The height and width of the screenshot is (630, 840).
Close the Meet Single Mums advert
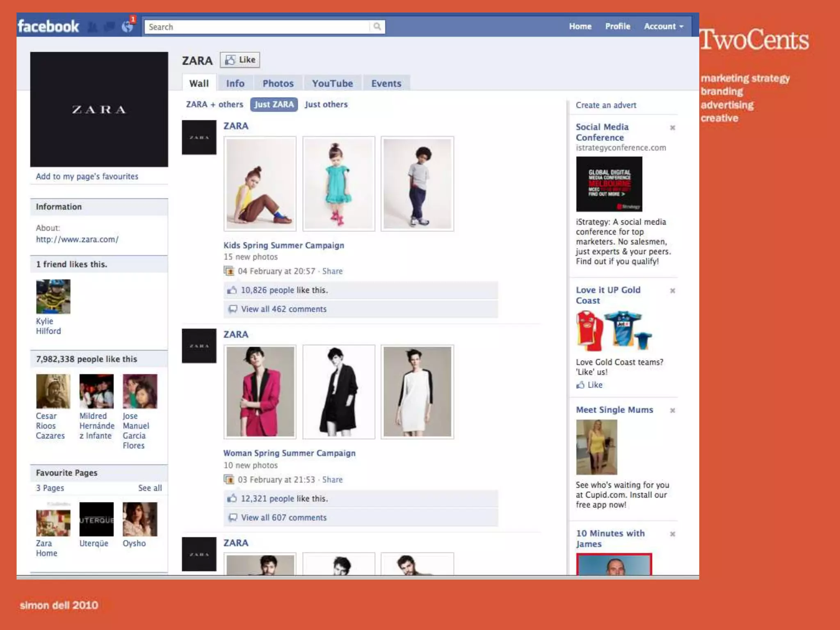click(x=672, y=410)
